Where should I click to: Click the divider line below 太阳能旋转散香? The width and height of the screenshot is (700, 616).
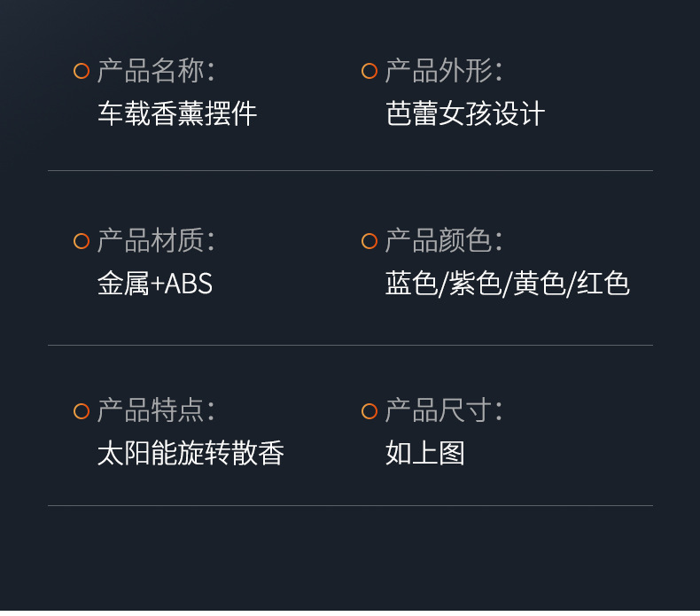pos(350,505)
